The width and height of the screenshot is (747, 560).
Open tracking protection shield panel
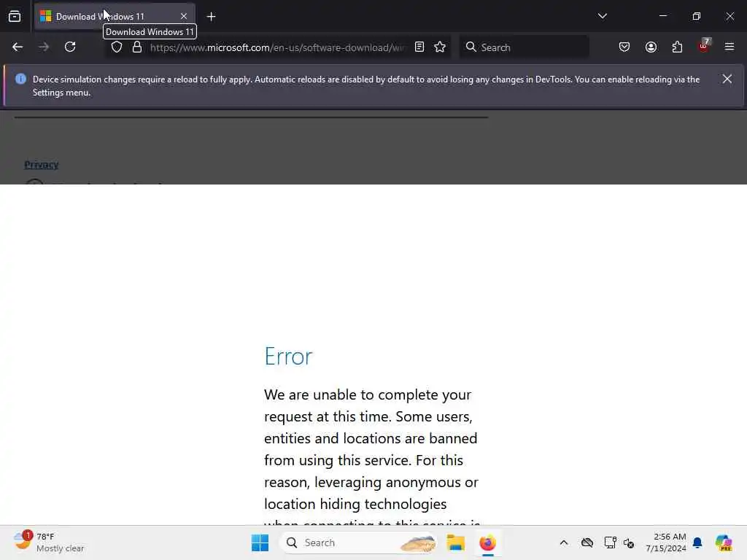117,47
